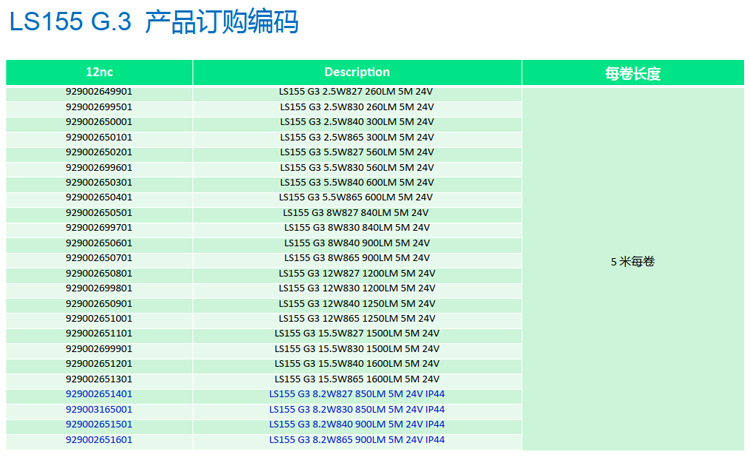
Task: Select order code 929002699701
Action: pyautogui.click(x=99, y=227)
